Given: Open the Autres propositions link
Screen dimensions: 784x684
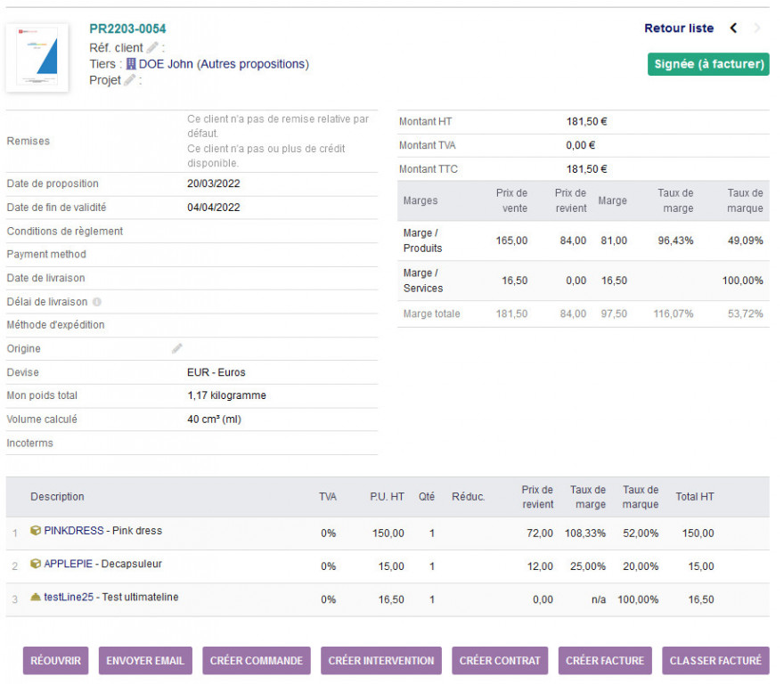Looking at the screenshot, I should tap(252, 64).
